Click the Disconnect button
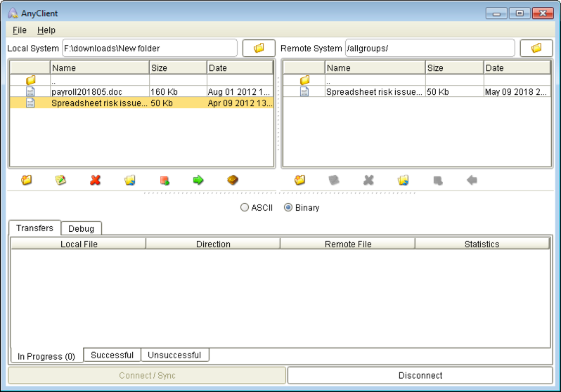The height and width of the screenshot is (392, 561). pos(420,375)
